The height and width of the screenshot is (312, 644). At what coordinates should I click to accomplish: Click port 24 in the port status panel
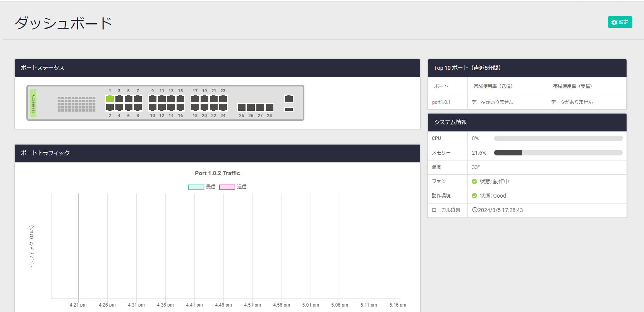223,107
